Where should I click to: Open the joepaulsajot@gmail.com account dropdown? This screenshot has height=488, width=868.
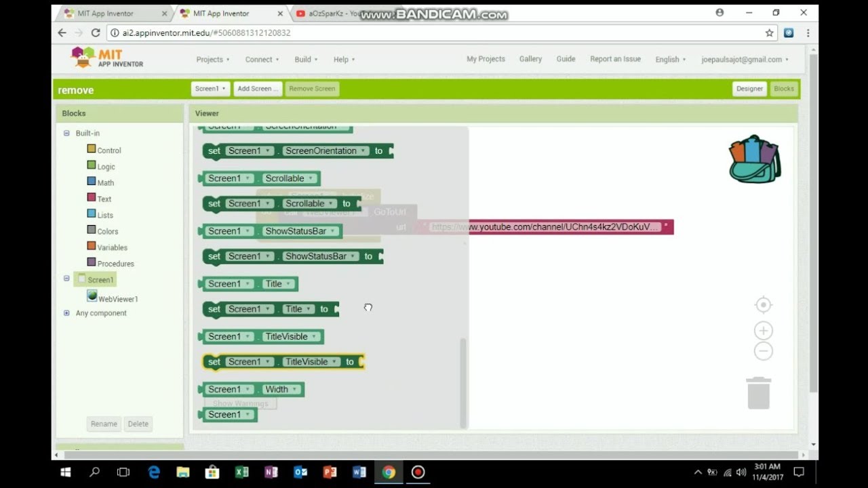745,60
